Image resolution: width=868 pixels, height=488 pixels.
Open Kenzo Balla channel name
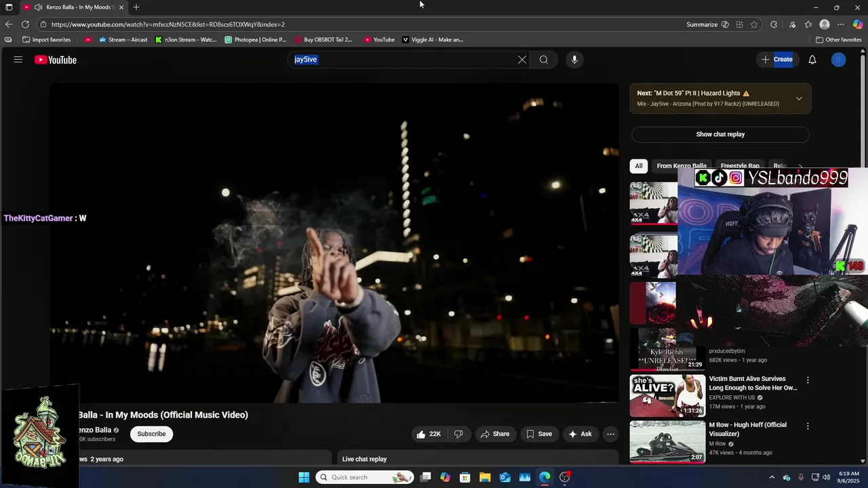[94, 430]
